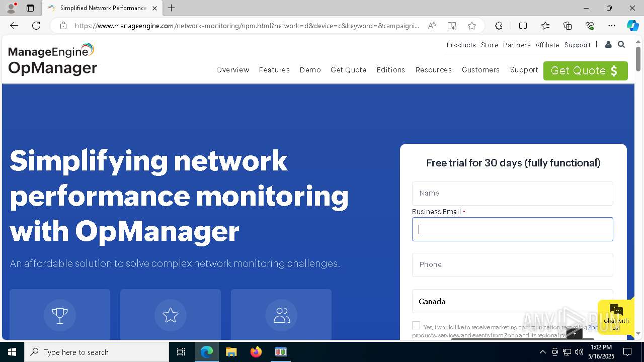Open Edge Settings and more menu

tap(612, 26)
